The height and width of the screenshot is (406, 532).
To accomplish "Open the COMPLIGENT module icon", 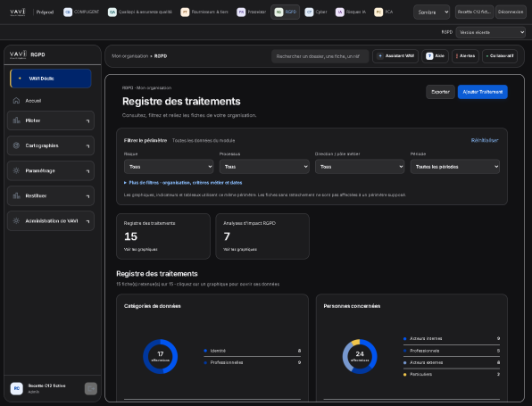I will pos(68,12).
